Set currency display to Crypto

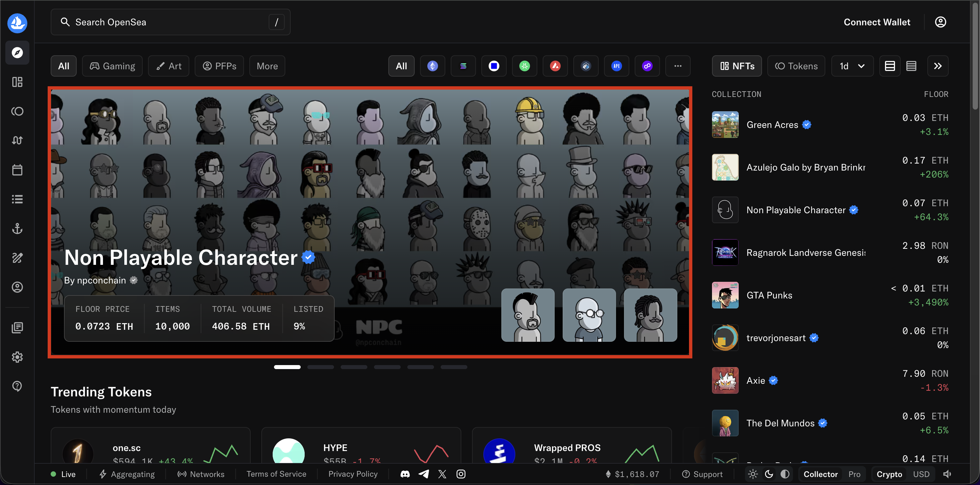point(889,474)
